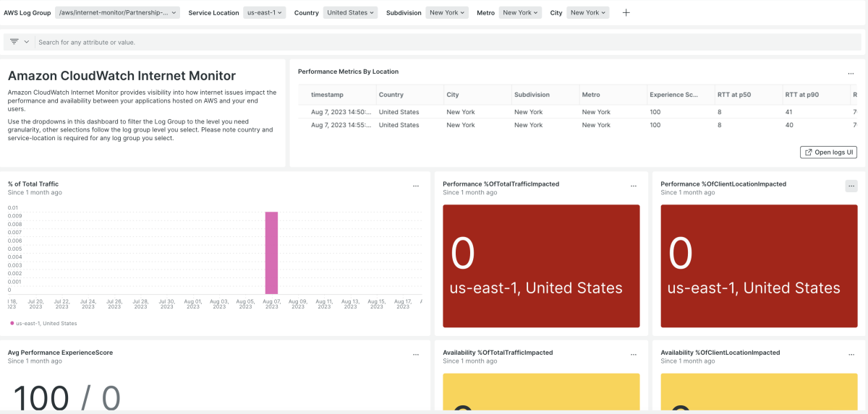This screenshot has height=414, width=868.
Task: Open ellipsis menu on Availability %OfTotalTrafficImpacted
Action: pos(634,355)
